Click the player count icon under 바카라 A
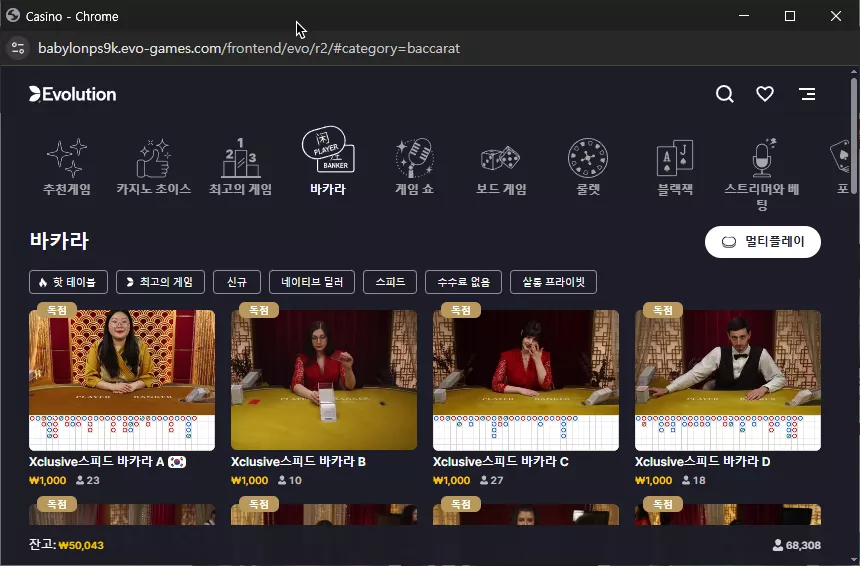Screen dimensions: 860x566 click(x=80, y=480)
